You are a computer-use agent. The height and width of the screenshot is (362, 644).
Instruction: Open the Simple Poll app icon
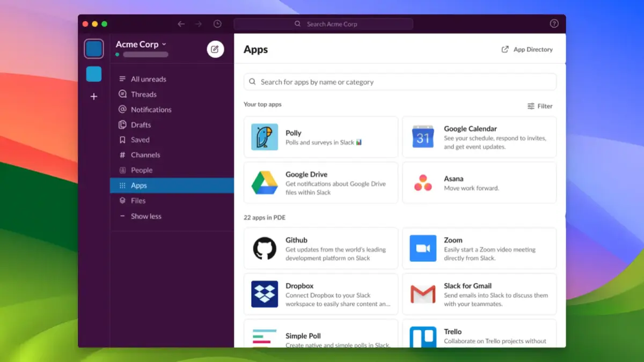pos(264,337)
